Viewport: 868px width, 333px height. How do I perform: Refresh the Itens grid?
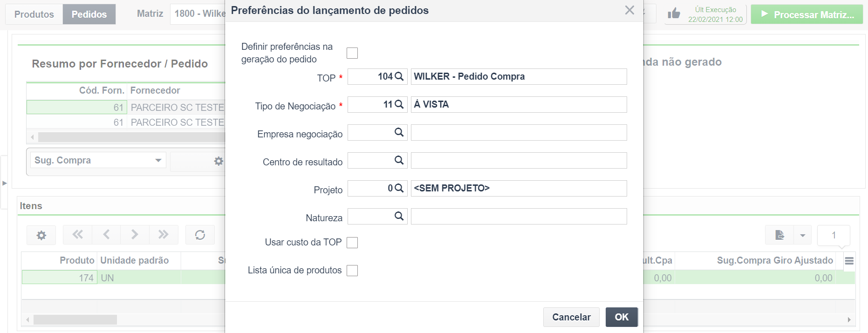(x=200, y=235)
